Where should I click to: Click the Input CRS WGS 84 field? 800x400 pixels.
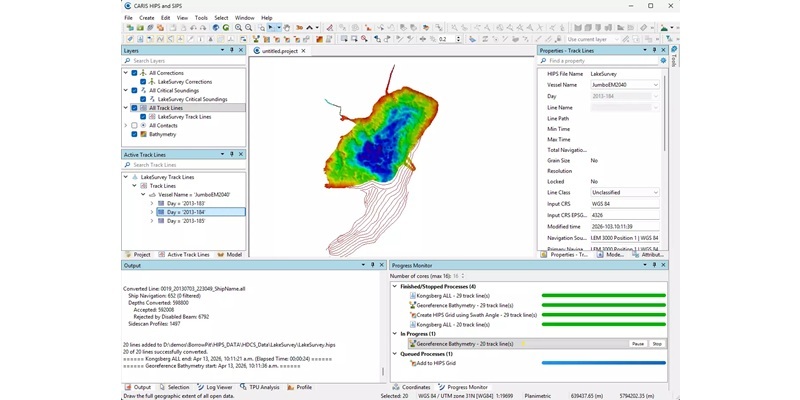(x=624, y=204)
